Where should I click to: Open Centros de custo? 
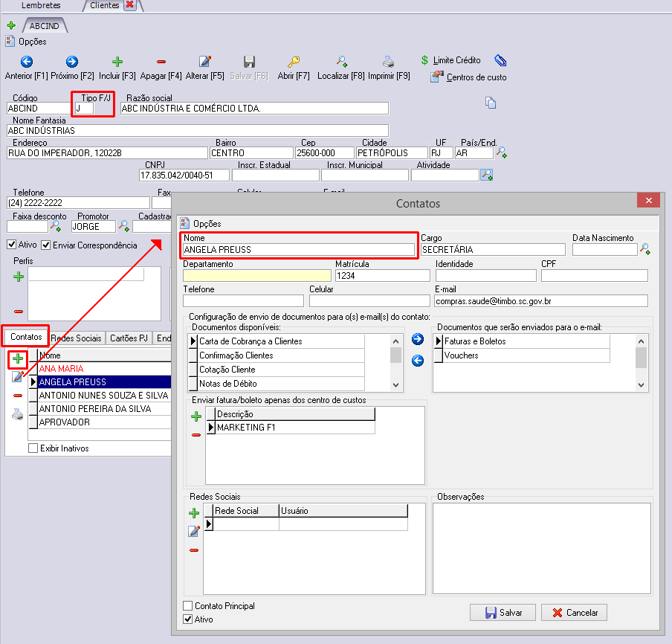tap(469, 77)
